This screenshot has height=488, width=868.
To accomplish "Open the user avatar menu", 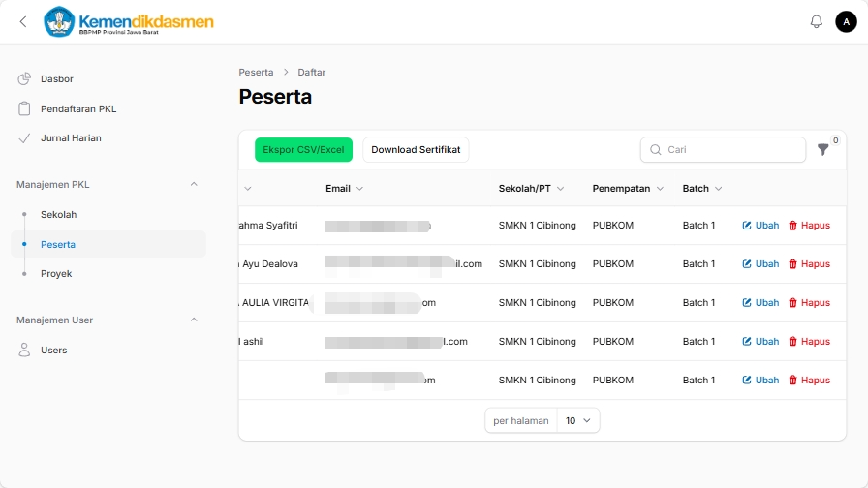I will 846,21.
